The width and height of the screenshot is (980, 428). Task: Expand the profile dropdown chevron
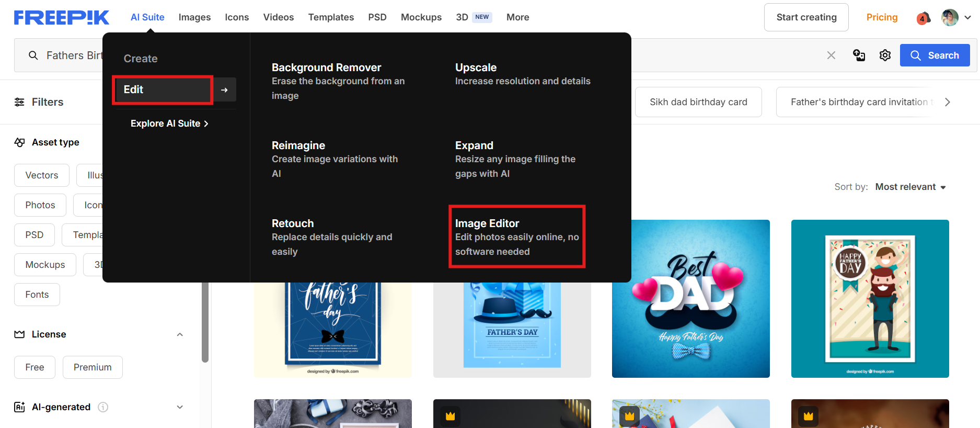(x=968, y=17)
